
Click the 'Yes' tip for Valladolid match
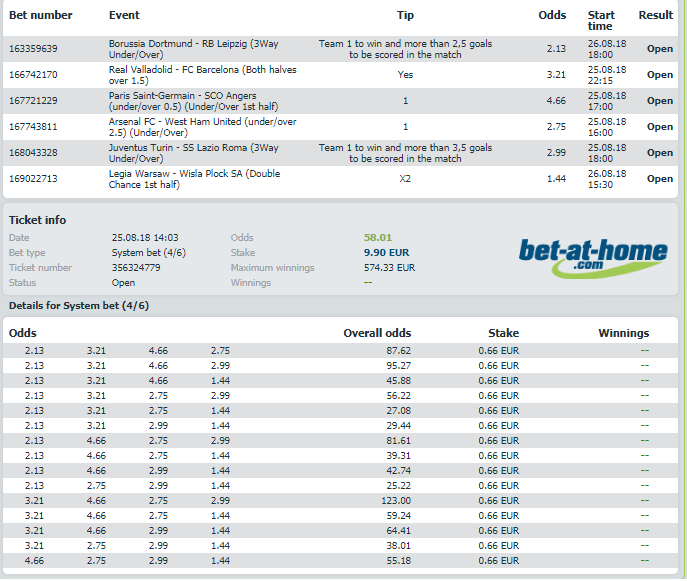pos(405,75)
